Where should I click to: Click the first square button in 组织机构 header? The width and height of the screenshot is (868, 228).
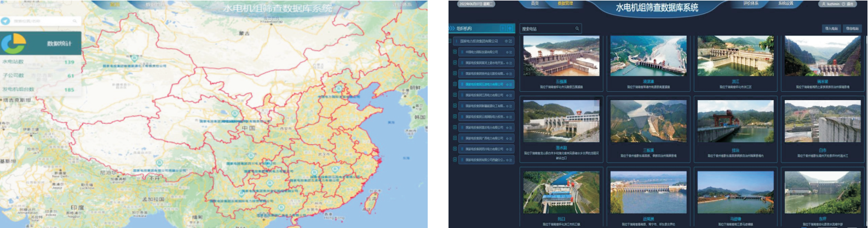pos(503,28)
